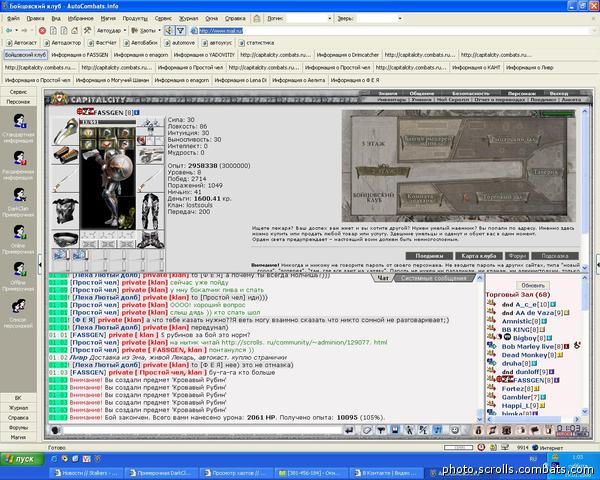Image resolution: width=600 pixels, height=480 pixels.
Task: Click the helmet item slot of FASSGEN
Action: pos(65,131)
